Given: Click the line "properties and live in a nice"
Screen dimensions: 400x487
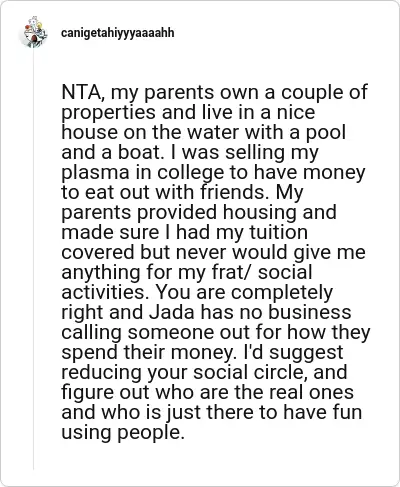Looking at the screenshot, I should click(x=188, y=113).
